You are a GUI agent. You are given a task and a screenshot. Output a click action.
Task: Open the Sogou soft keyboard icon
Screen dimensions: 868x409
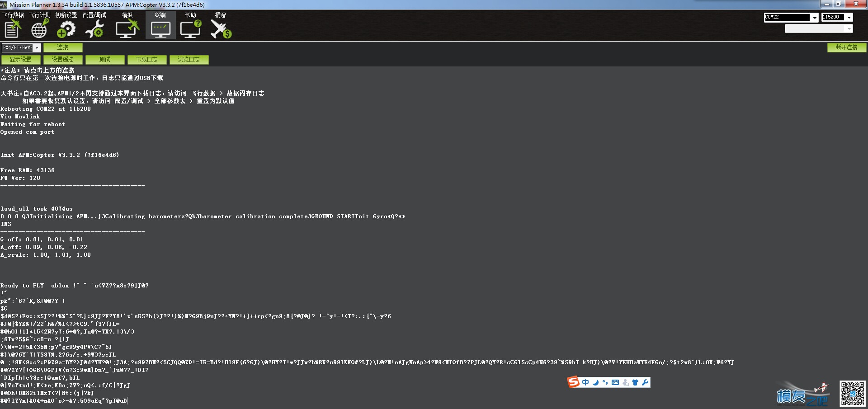point(615,382)
